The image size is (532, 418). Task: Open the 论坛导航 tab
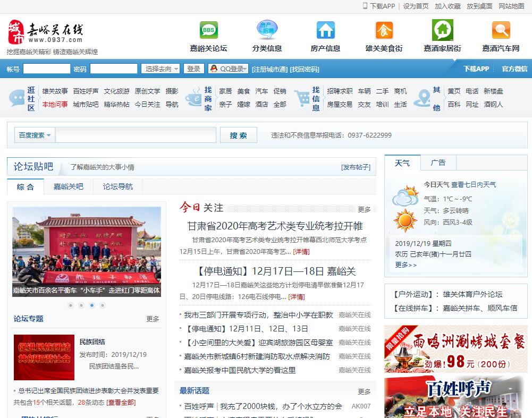[118, 186]
